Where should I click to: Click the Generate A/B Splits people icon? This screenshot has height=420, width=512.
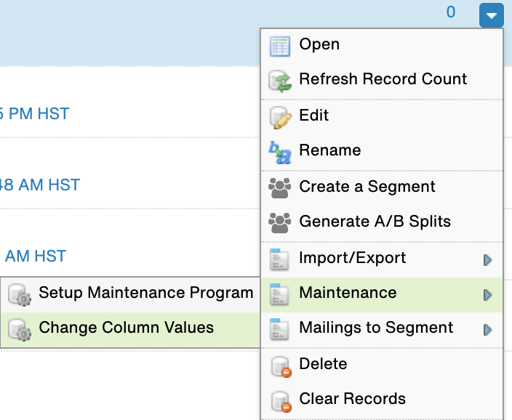point(279,223)
